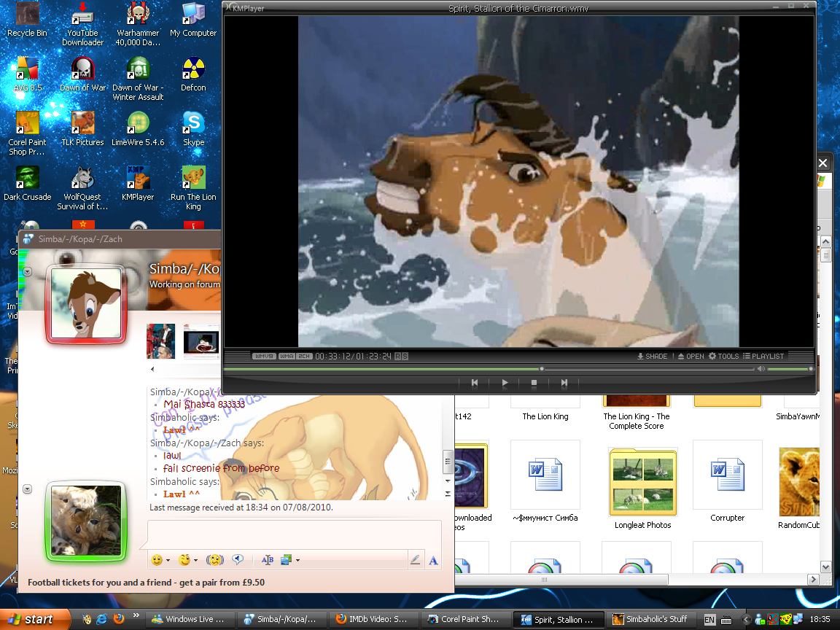Click OPEN to load a file
Screen dimensions: 840x630
(x=690, y=357)
